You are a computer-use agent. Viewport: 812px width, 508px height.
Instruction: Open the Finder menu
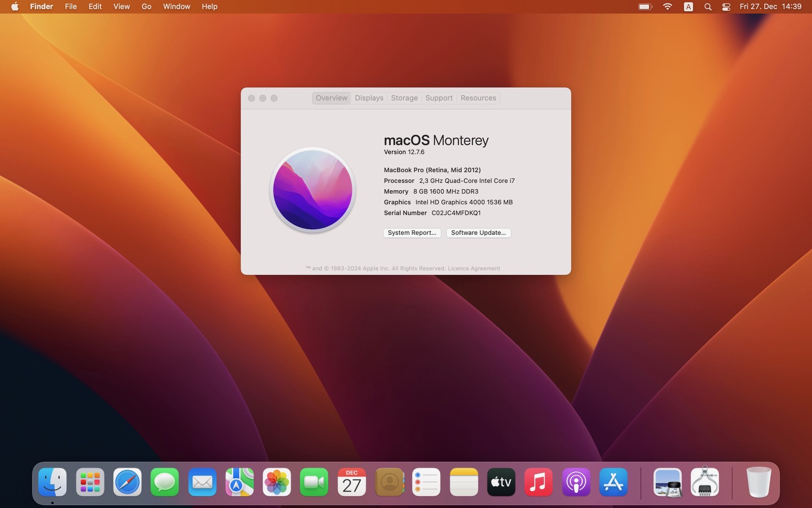point(42,6)
